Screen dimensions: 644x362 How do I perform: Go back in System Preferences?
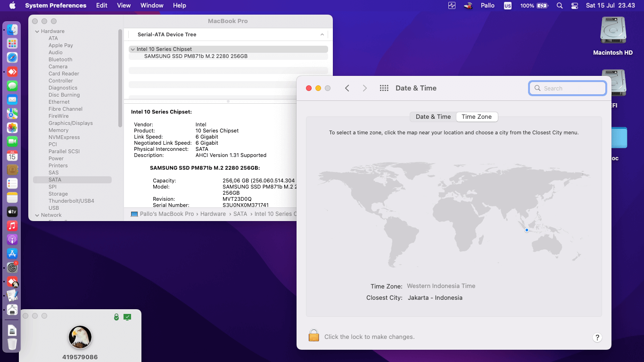[347, 88]
